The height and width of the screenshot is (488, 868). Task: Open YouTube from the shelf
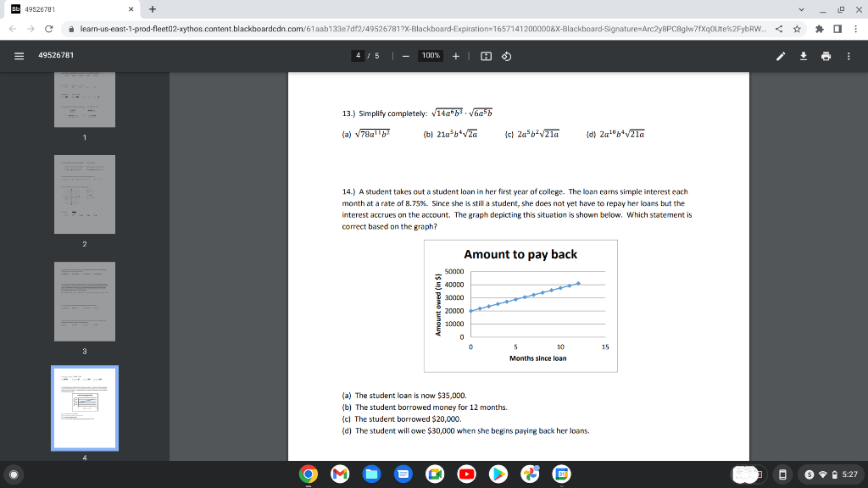click(x=467, y=474)
